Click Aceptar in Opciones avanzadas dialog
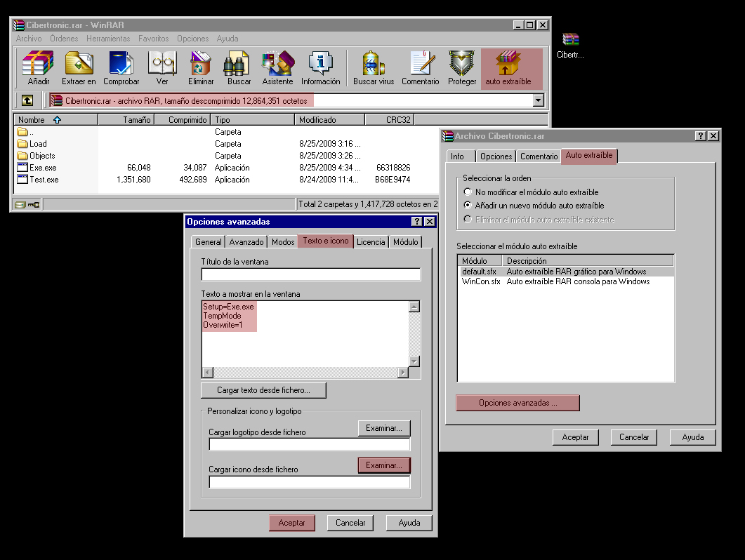The width and height of the screenshot is (745, 560). 291,523
